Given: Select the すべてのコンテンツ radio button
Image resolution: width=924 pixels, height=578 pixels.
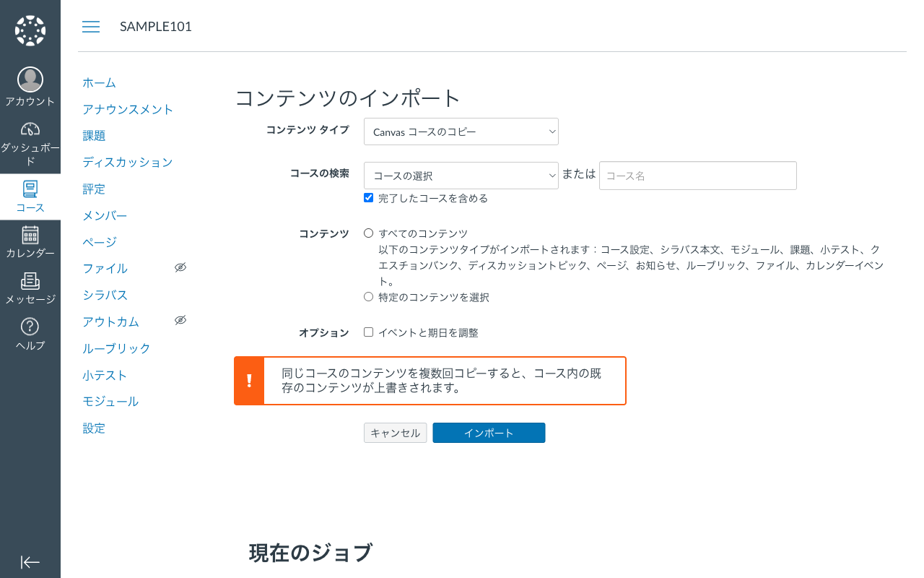Looking at the screenshot, I should click(368, 233).
